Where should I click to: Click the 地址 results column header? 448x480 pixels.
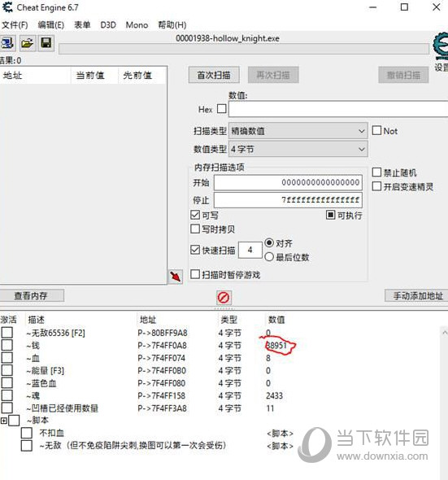pos(36,75)
